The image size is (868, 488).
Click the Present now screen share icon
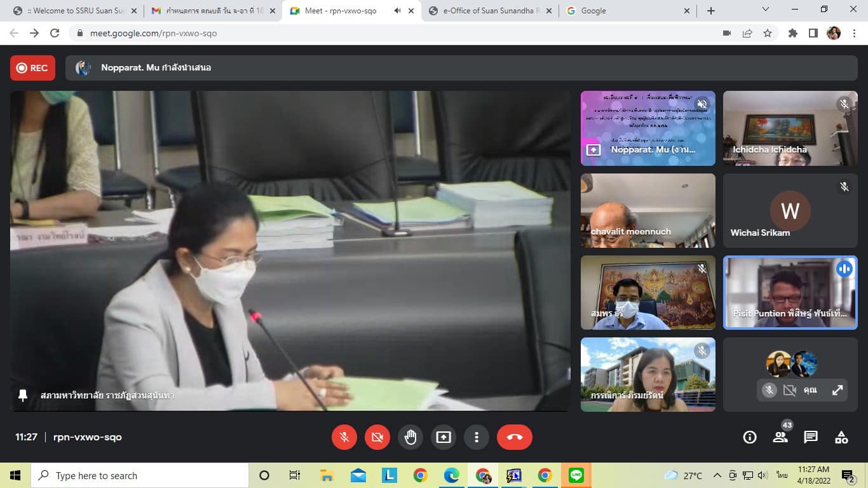(x=444, y=437)
